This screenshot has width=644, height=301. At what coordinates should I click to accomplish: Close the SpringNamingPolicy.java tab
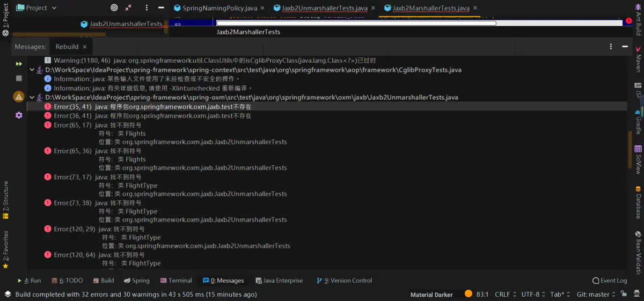point(262,8)
